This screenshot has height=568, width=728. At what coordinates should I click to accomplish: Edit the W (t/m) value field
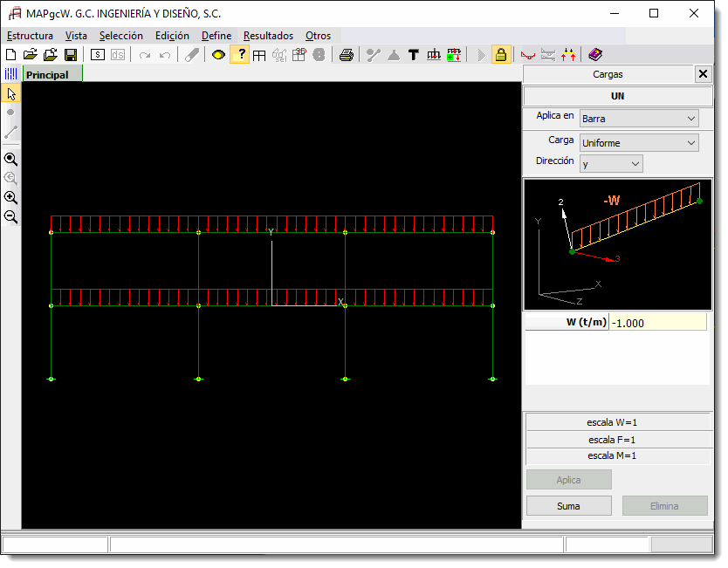pos(657,323)
